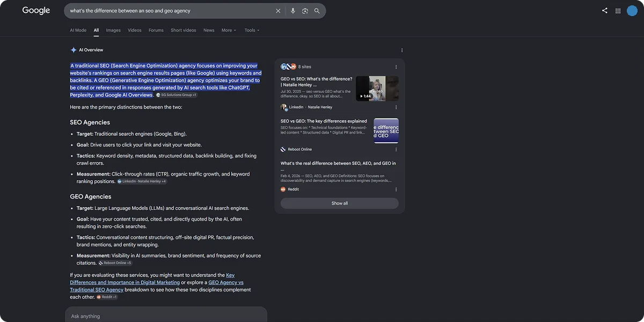Open AI Overview three-dot menu
This screenshot has height=322, width=644.
click(x=402, y=50)
